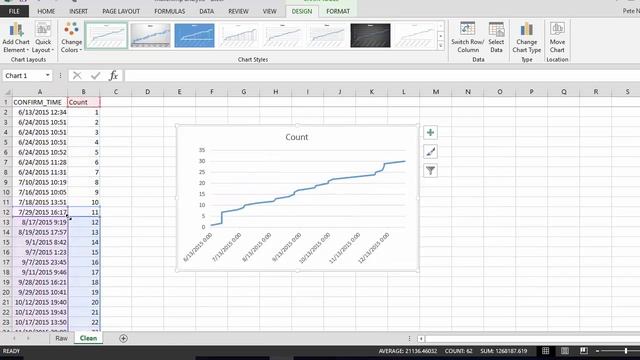
Task: Open the REVIEW ribbon tab
Action: [x=238, y=11]
